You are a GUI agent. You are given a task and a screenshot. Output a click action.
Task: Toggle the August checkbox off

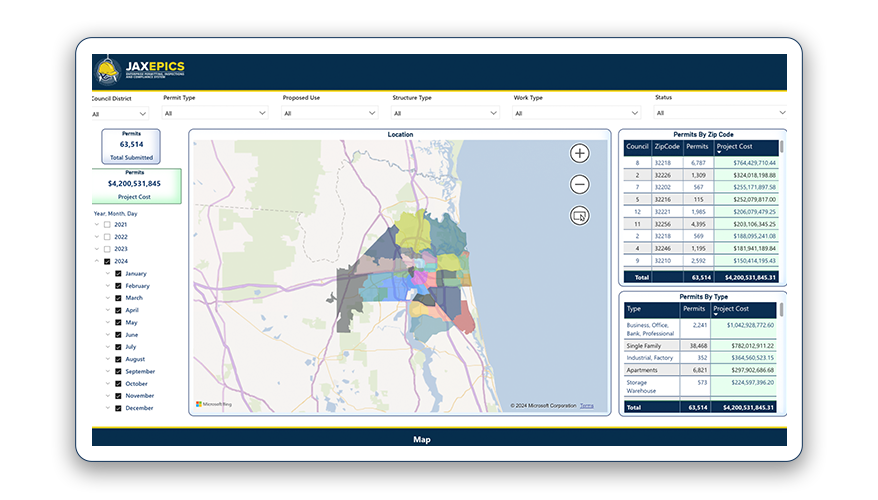pos(118,359)
